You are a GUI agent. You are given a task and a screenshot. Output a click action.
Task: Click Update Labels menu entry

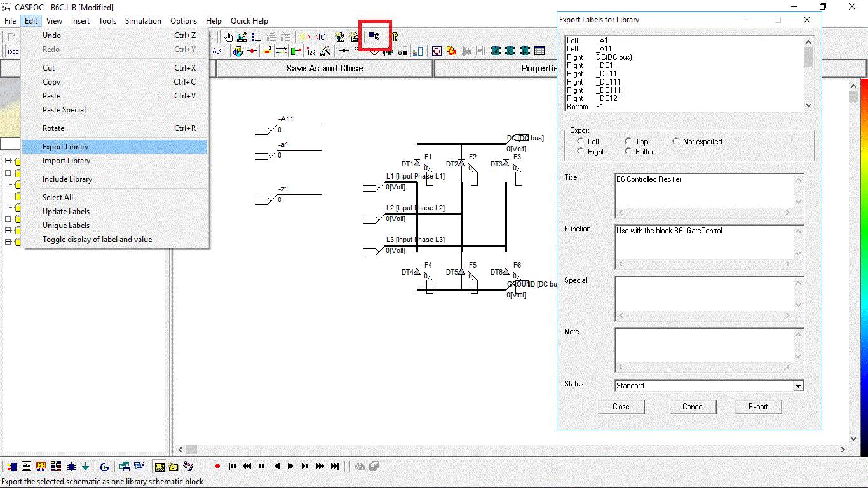[115, 212]
